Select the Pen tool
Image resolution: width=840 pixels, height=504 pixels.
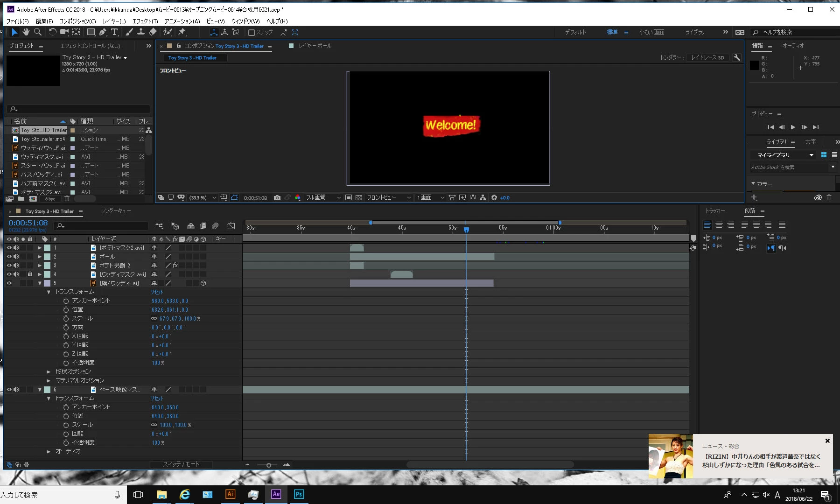[103, 32]
